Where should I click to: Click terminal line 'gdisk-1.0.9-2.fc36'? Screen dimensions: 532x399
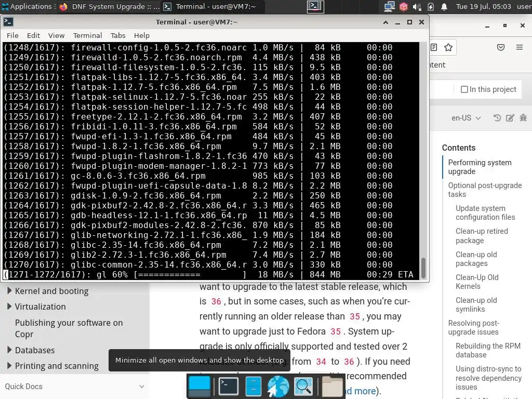tap(198, 195)
